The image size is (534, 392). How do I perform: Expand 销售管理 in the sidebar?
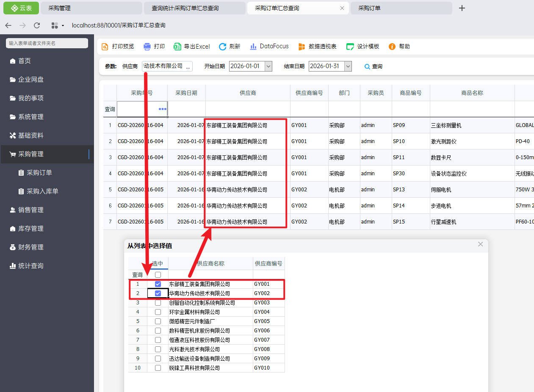[x=47, y=210]
